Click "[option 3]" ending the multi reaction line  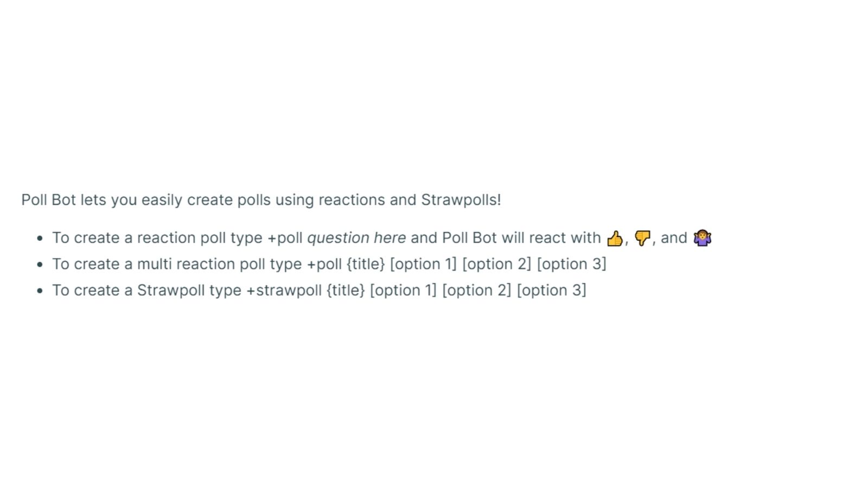(x=572, y=264)
